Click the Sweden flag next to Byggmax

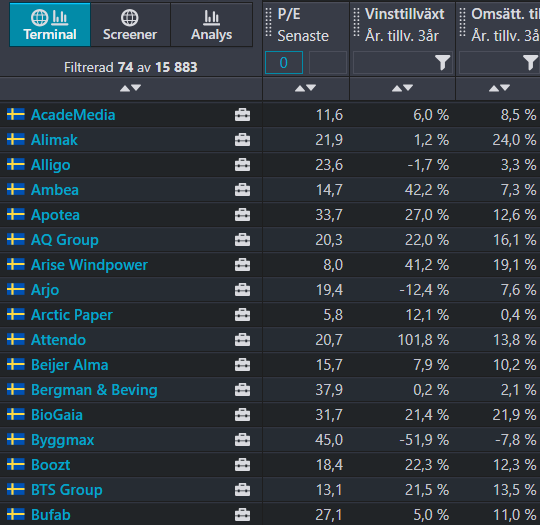15,440
